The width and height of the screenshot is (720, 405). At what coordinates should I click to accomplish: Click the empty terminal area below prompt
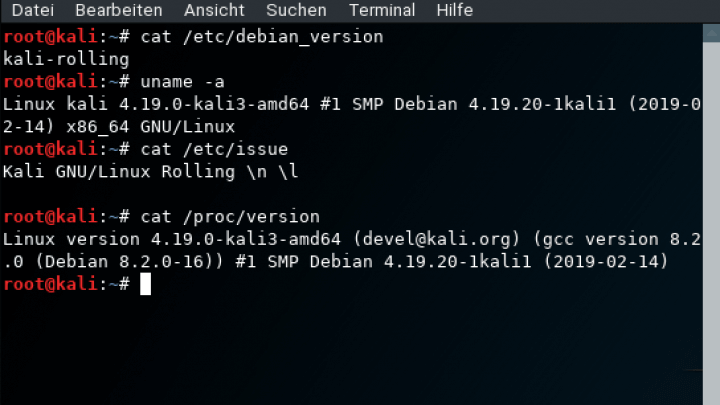pyautogui.click(x=349, y=351)
